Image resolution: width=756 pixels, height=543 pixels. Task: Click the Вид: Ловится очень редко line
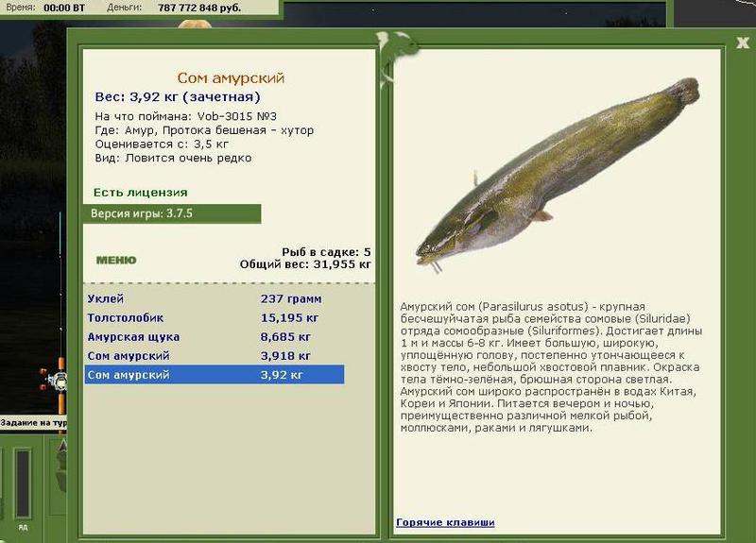pos(173,158)
